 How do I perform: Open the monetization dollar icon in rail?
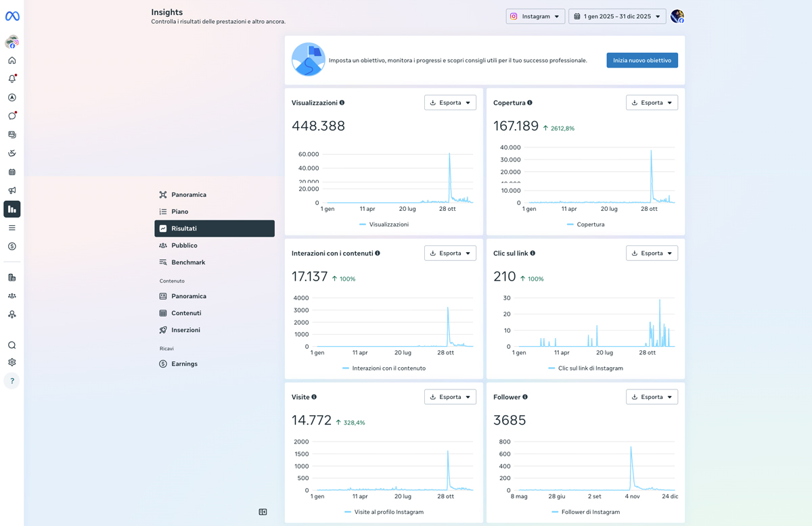[x=12, y=246]
